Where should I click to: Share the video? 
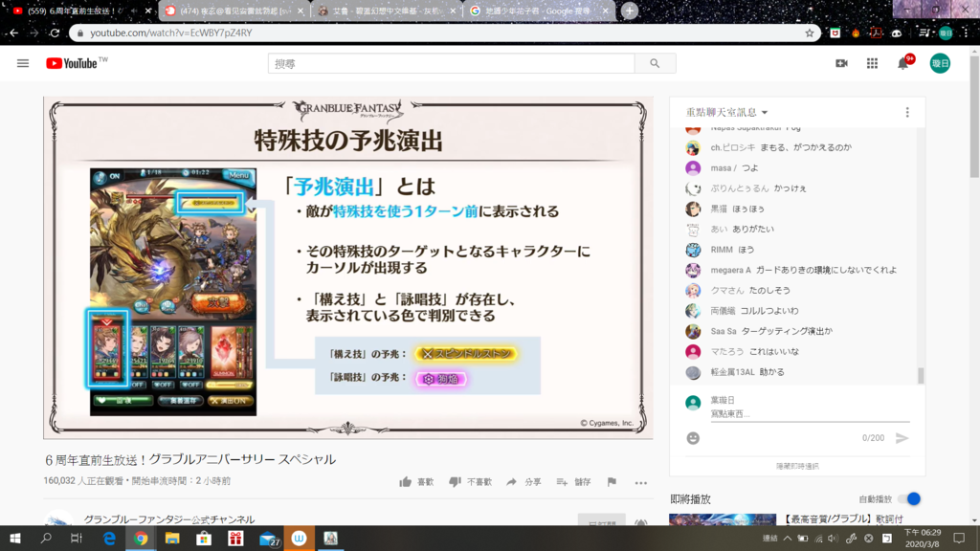tap(523, 482)
